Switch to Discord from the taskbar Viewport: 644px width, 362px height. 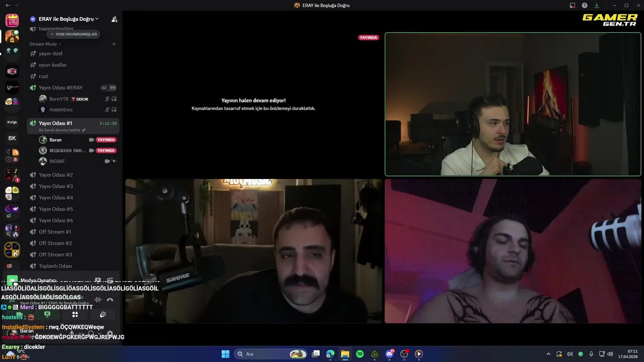tap(389, 354)
